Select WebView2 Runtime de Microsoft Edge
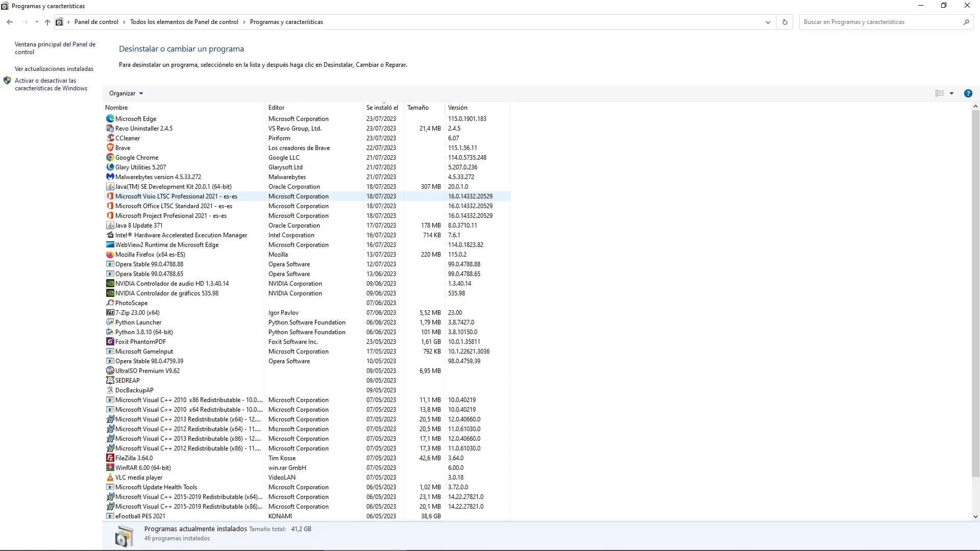Image resolution: width=980 pixels, height=551 pixels. point(306,245)
